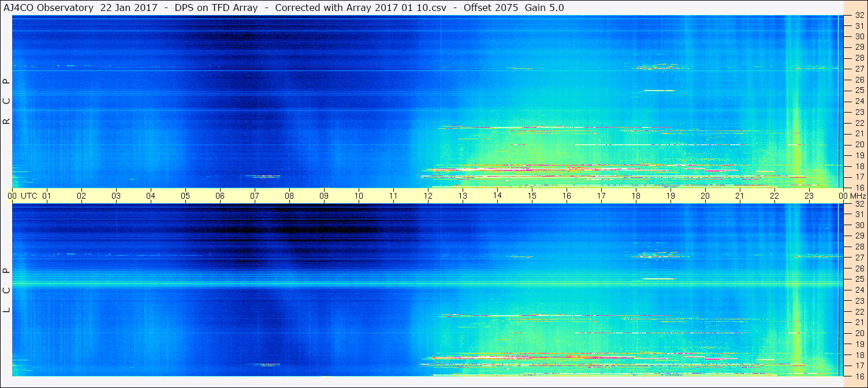
Task: Select the 16 hour mark on time axis
Action: tap(567, 196)
